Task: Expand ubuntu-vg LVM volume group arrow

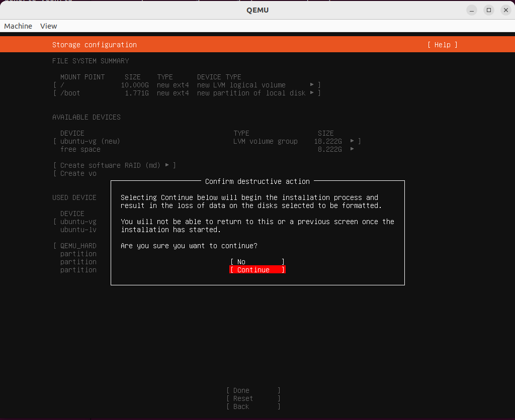Action: (x=353, y=141)
